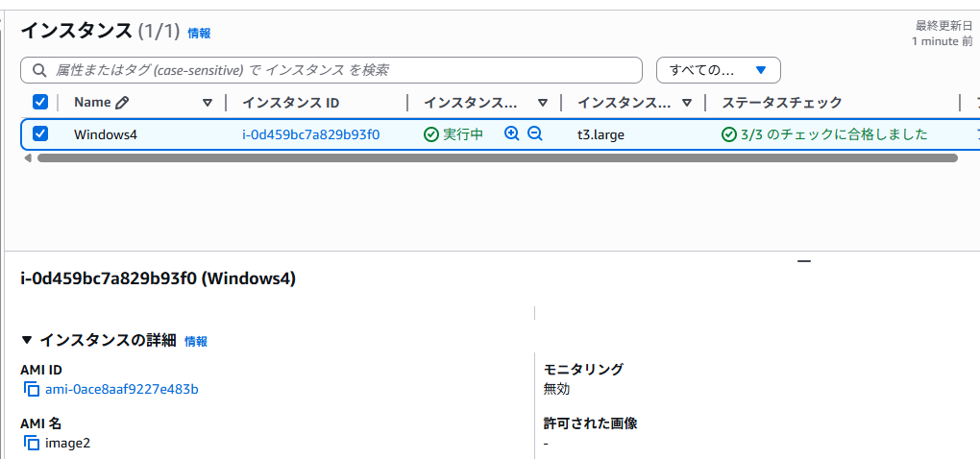980x459 pixels.
Task: Focus the instance search input field
Action: point(331,70)
